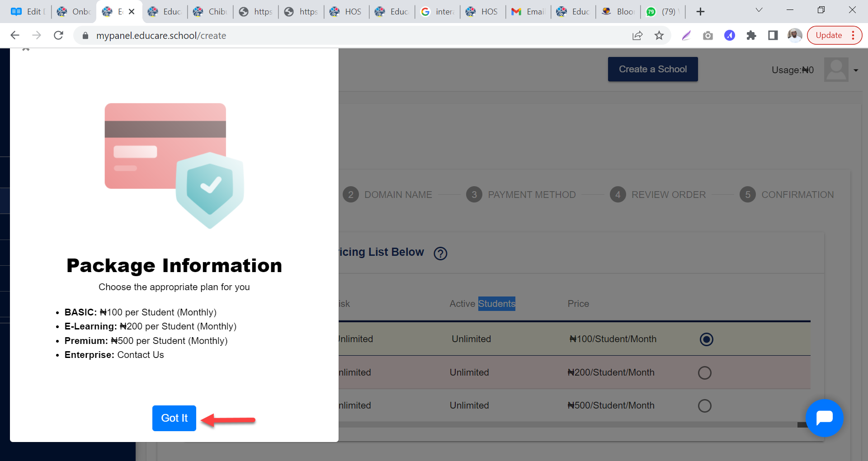Close the active Educare tab
868x461 pixels.
[132, 12]
